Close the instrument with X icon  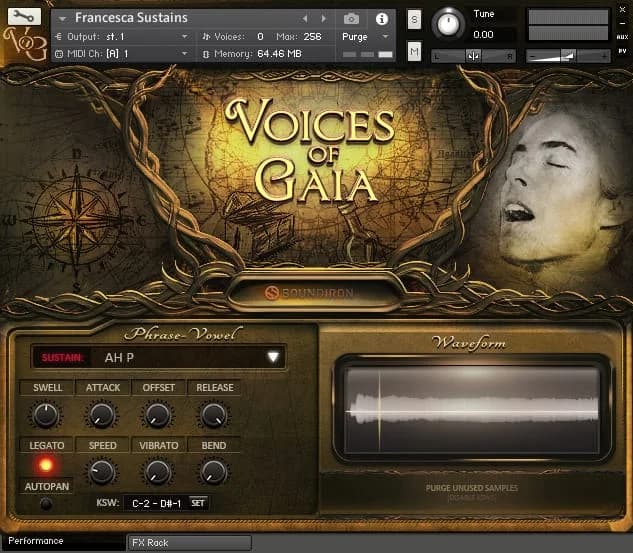click(622, 10)
